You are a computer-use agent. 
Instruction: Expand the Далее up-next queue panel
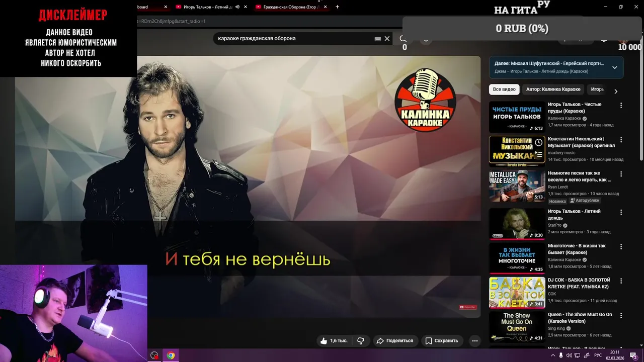[x=614, y=67]
